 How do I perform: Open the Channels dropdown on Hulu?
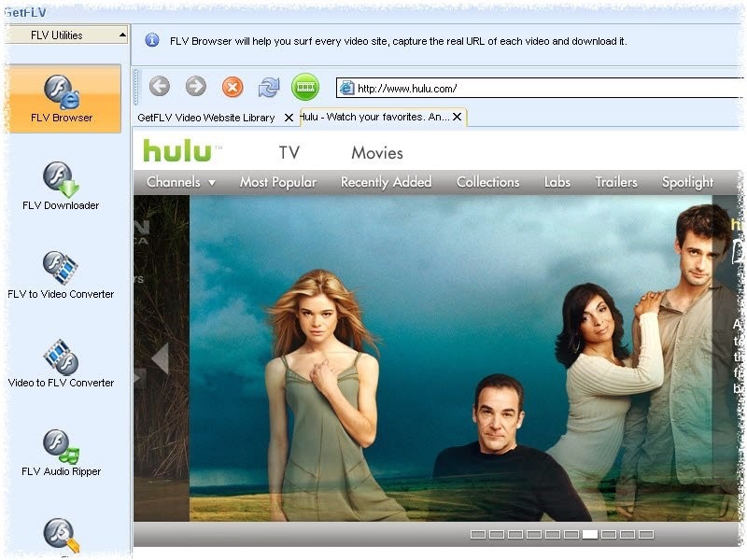181,182
